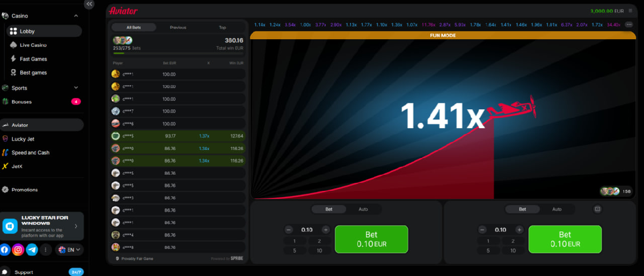Increase right bet amount with plus button

[519, 230]
